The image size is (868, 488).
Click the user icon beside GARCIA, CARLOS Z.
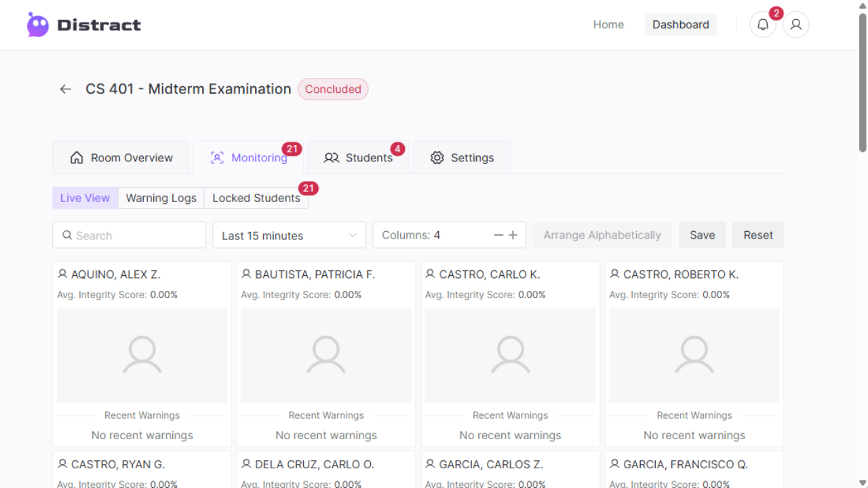pyautogui.click(x=430, y=464)
